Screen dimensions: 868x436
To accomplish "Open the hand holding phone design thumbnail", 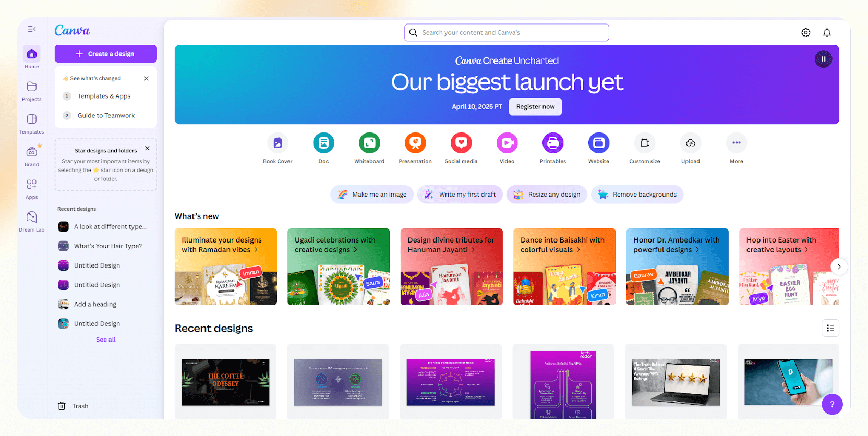I will tap(789, 382).
